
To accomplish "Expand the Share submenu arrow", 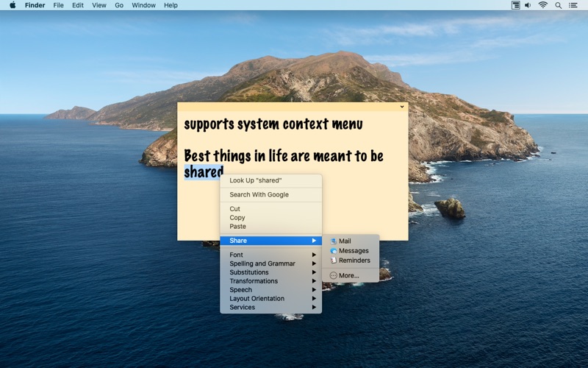I will (x=314, y=241).
